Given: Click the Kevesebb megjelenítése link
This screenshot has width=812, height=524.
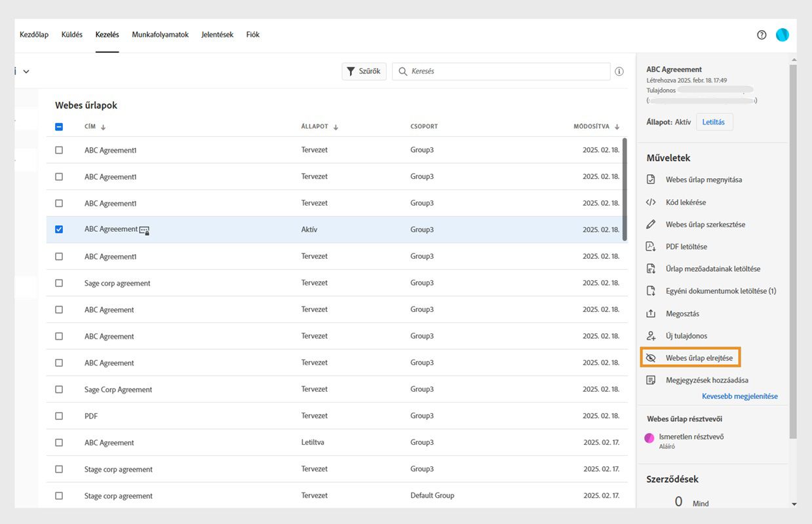Looking at the screenshot, I should click(x=739, y=396).
